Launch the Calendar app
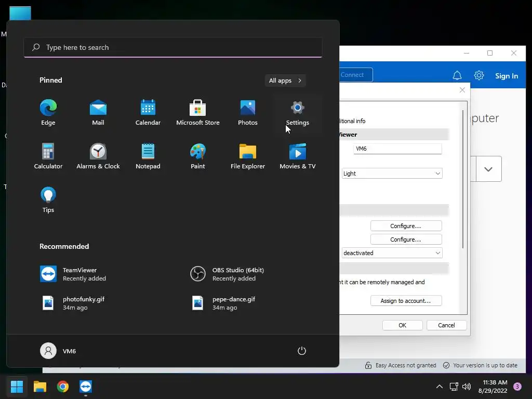 pos(148,113)
